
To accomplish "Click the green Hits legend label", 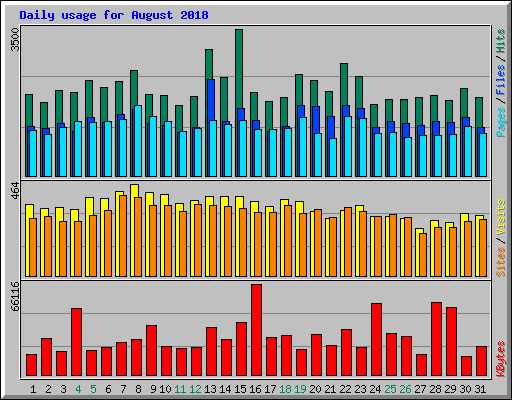I will point(500,41).
